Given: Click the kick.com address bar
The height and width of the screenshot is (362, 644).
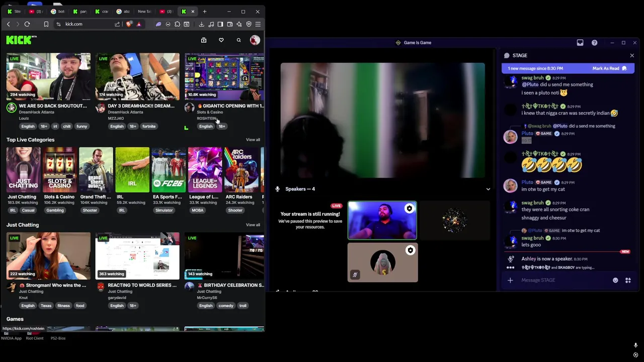Looking at the screenshot, I should pos(88,24).
